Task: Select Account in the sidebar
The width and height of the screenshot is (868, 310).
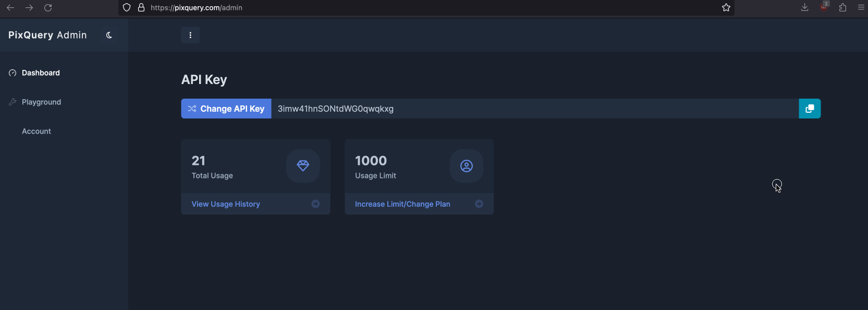Action: tap(36, 132)
